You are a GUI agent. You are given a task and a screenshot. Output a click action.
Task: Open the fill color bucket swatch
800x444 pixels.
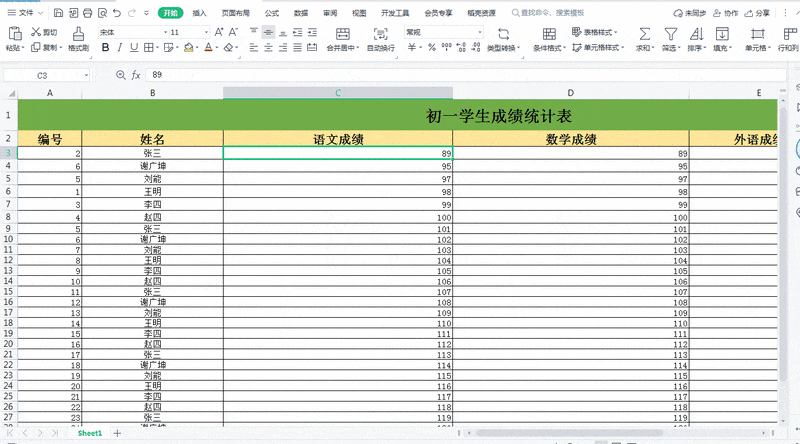[x=188, y=47]
